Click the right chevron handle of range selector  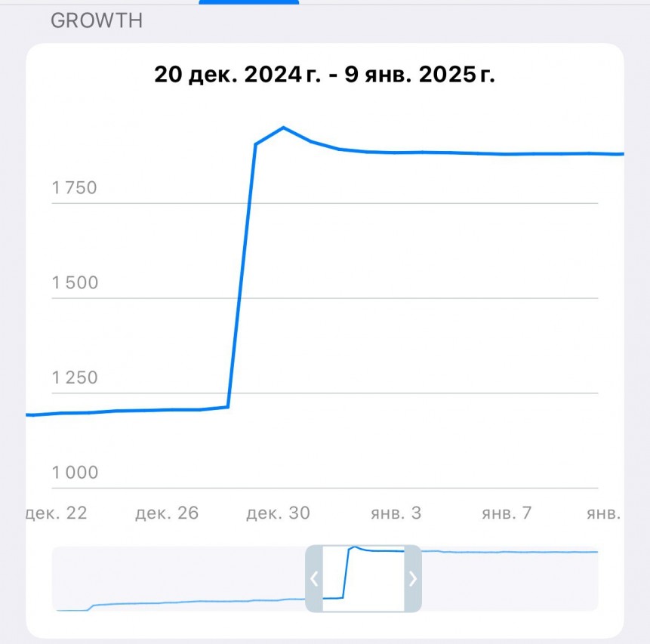point(412,578)
